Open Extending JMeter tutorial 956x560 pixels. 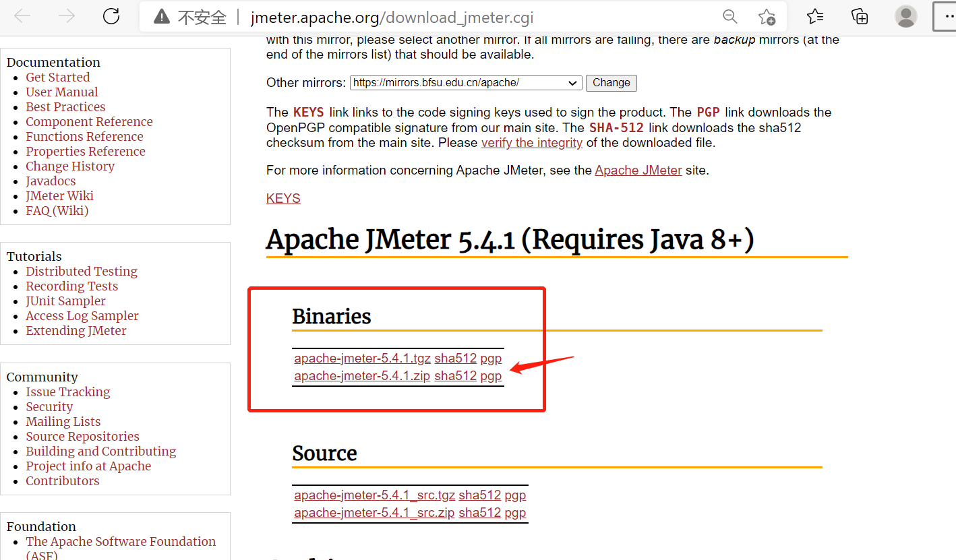pyautogui.click(x=76, y=331)
